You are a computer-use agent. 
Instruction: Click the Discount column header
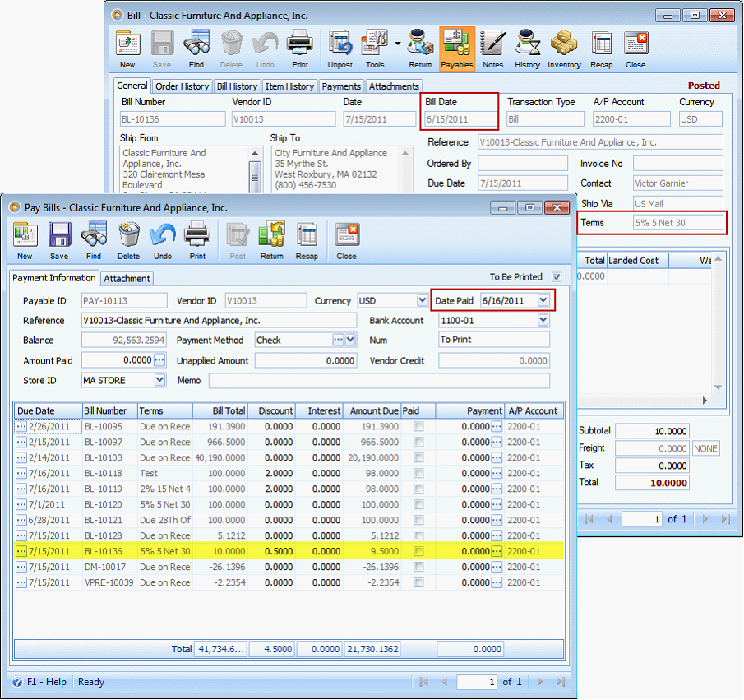pos(271,410)
